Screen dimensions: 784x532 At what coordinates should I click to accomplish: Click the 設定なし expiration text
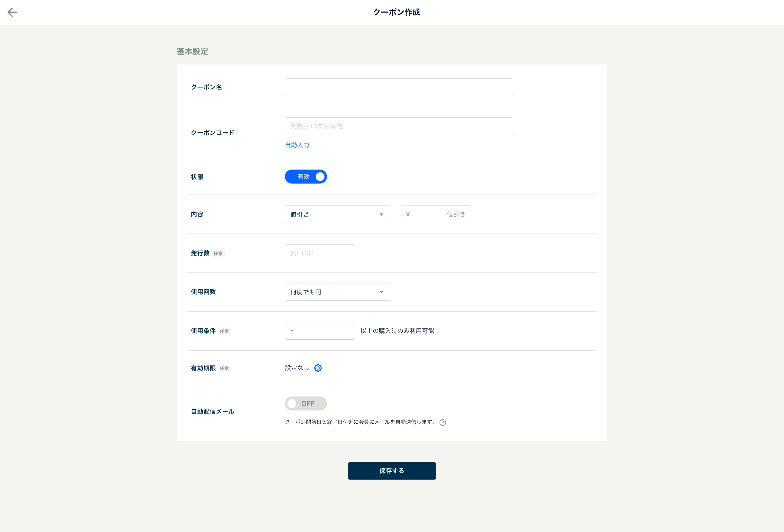click(x=296, y=368)
